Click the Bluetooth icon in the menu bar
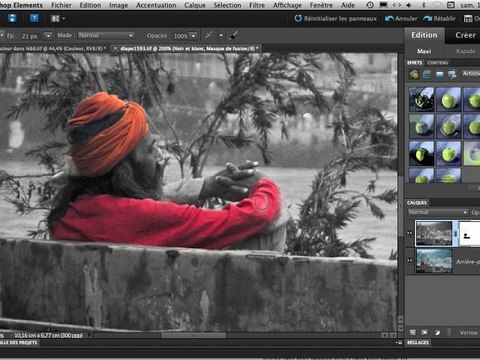The image size is (480, 360). coord(424,5)
